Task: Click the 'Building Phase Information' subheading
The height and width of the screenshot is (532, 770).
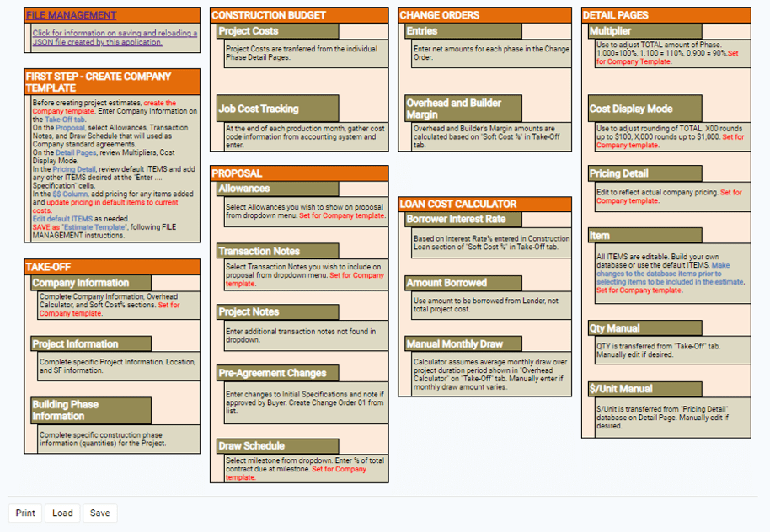Action: click(x=91, y=410)
